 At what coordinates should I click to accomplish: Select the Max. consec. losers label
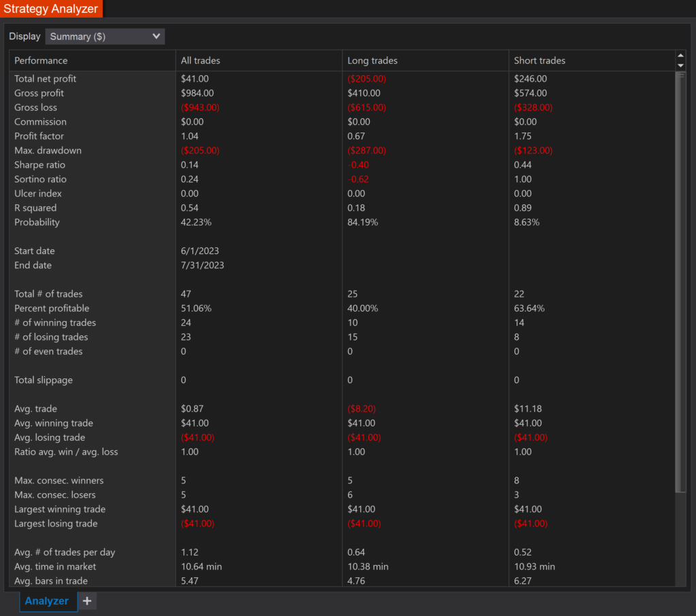[55, 495]
